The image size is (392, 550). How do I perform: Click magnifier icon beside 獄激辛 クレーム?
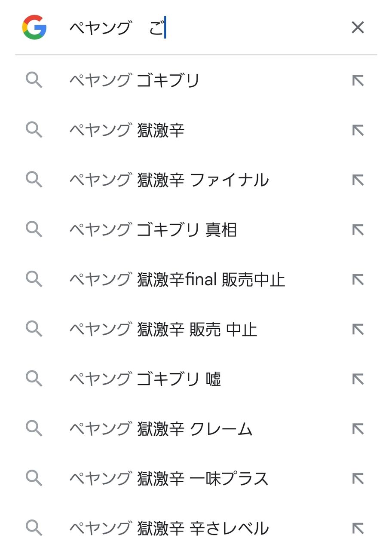point(34,429)
